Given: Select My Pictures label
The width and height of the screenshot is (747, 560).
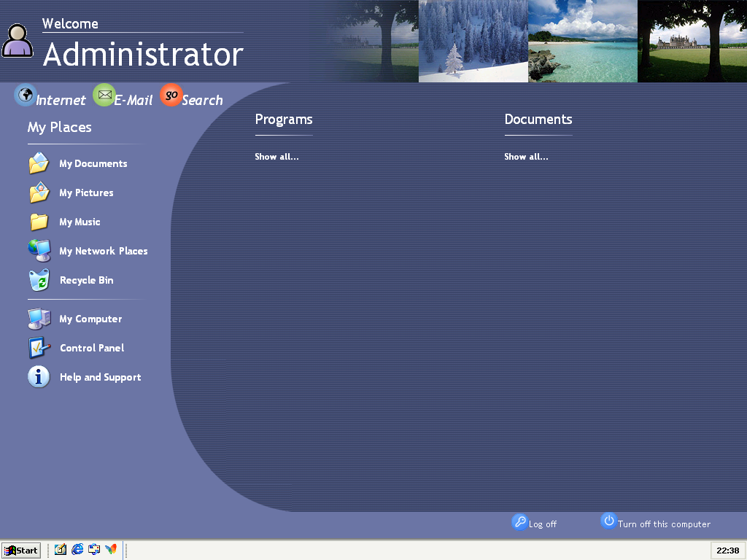Looking at the screenshot, I should [86, 192].
